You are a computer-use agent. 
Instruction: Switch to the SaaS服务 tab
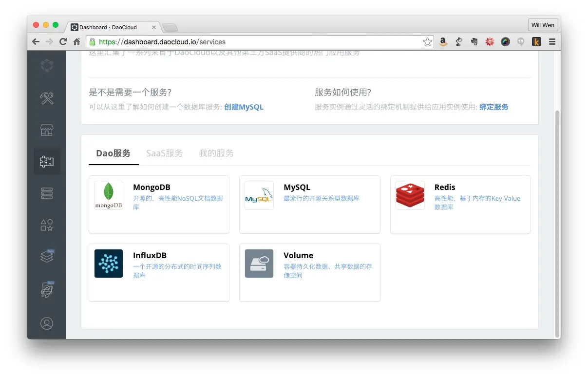click(x=165, y=153)
